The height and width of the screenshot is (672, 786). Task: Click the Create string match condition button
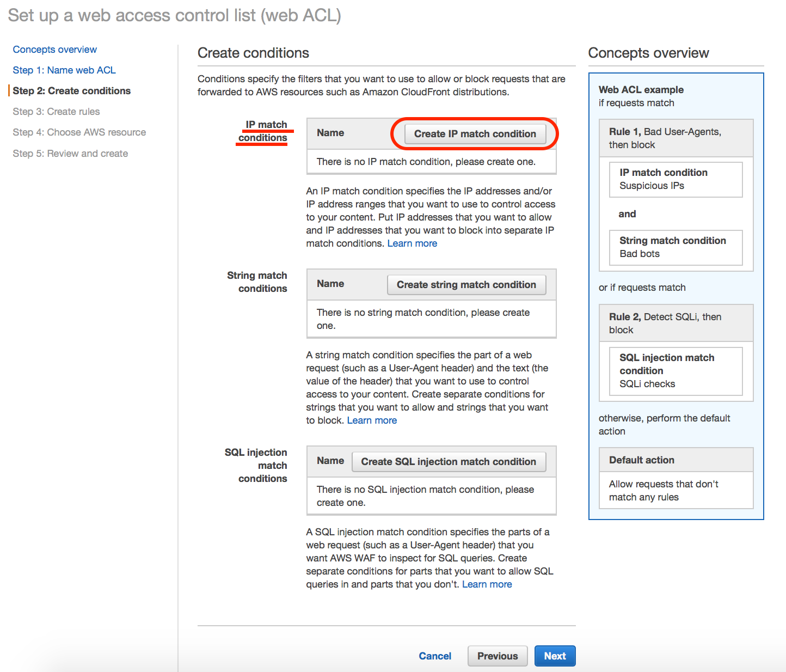click(x=466, y=284)
